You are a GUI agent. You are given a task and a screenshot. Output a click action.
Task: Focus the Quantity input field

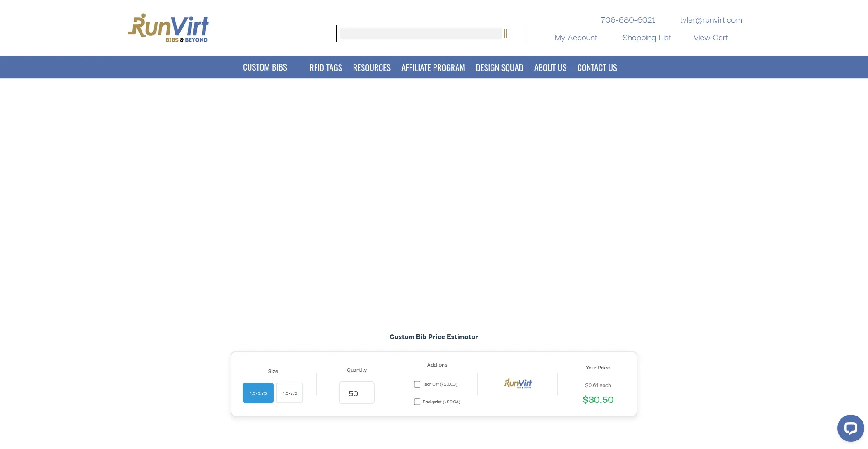356,393
